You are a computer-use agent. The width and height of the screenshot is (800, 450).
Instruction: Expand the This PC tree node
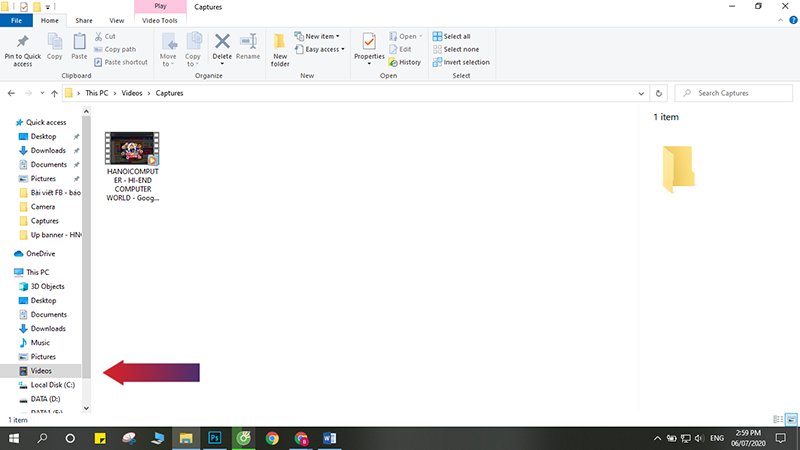(x=8, y=272)
